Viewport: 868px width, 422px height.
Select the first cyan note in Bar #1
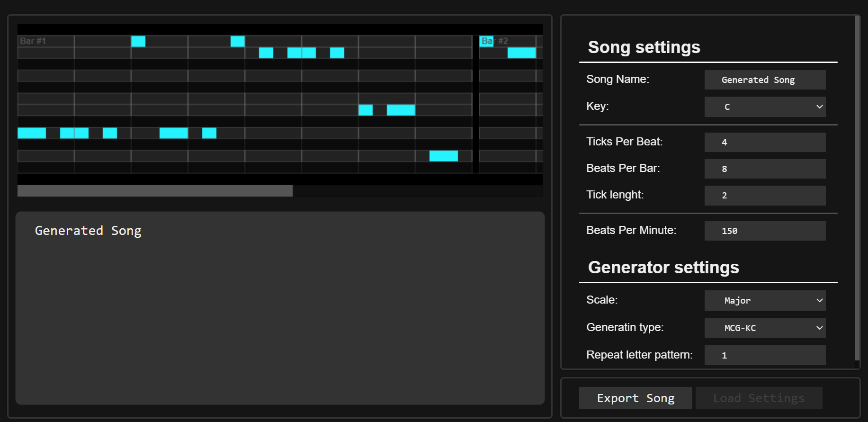[32, 133]
